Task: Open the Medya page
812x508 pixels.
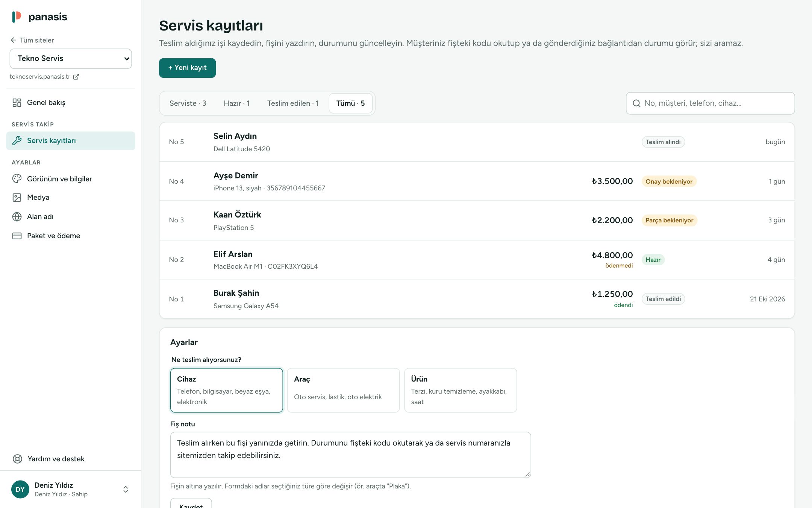Action: coord(71,198)
